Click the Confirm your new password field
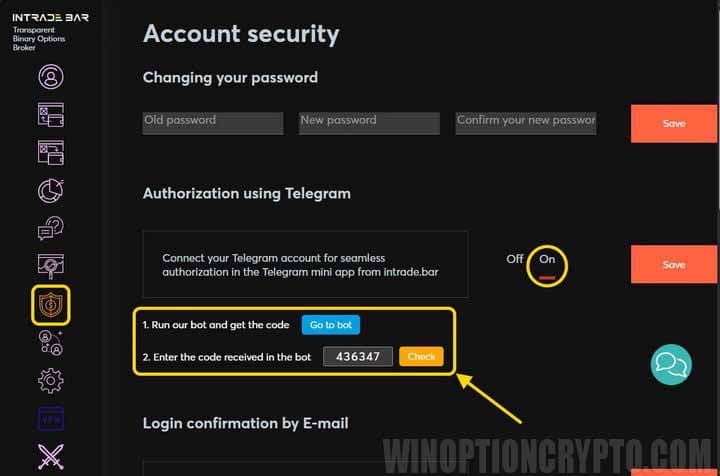The height and width of the screenshot is (476, 720). click(526, 123)
